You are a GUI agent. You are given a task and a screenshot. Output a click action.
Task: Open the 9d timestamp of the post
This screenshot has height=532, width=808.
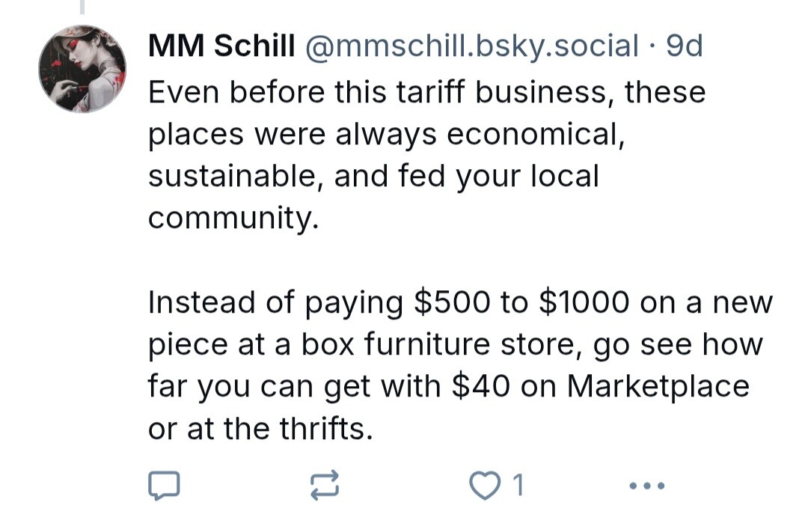684,46
